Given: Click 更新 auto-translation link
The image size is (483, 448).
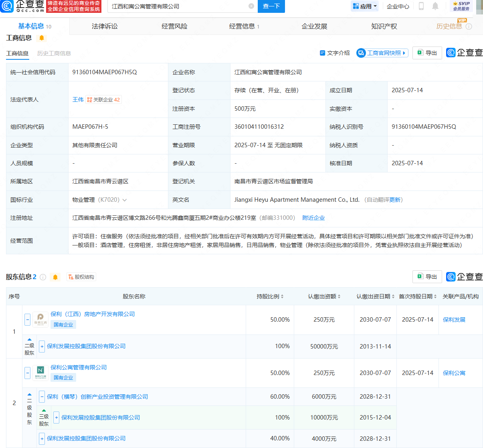Looking at the screenshot, I should tap(395, 200).
